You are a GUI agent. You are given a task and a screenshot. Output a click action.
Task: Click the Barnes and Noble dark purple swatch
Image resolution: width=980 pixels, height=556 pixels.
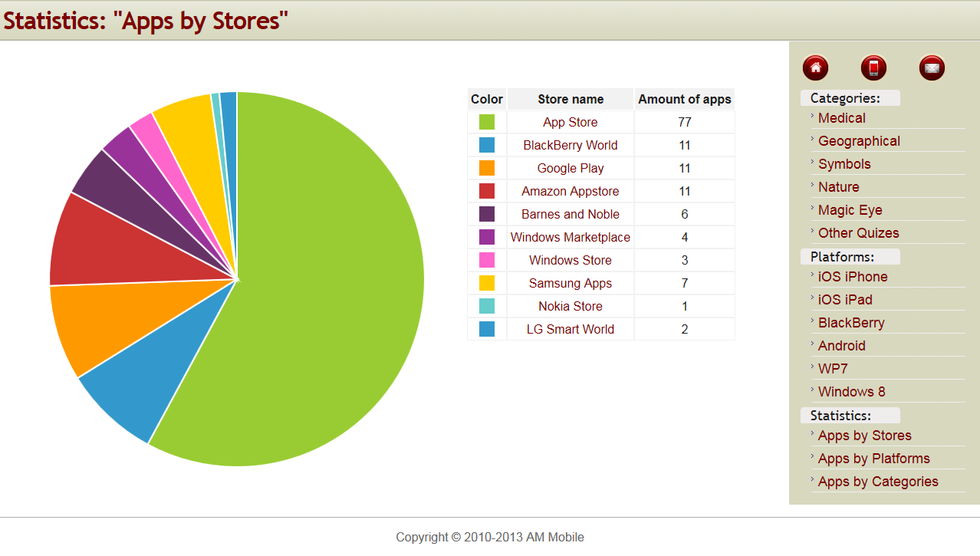click(x=487, y=214)
